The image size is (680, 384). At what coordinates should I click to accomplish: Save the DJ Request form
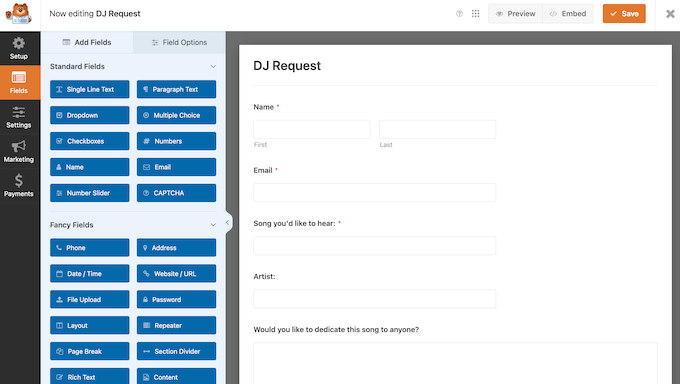click(624, 14)
